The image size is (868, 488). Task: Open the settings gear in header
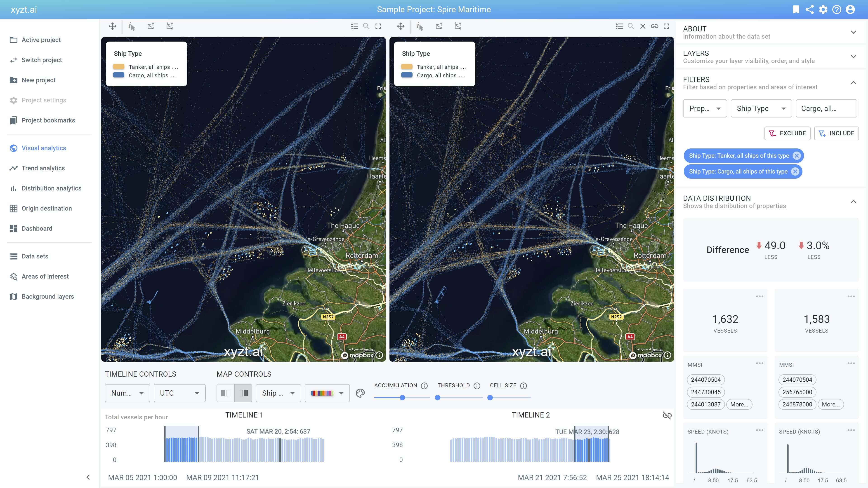tap(823, 9)
